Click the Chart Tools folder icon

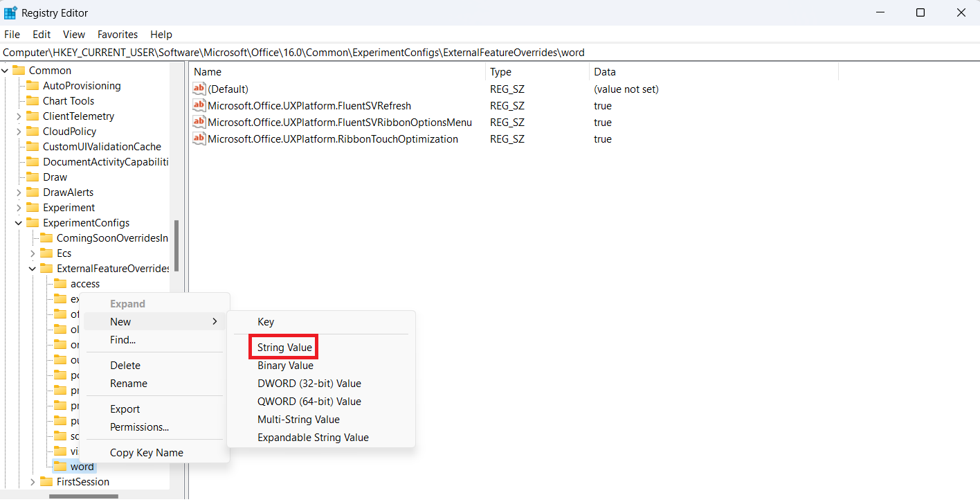click(x=33, y=101)
